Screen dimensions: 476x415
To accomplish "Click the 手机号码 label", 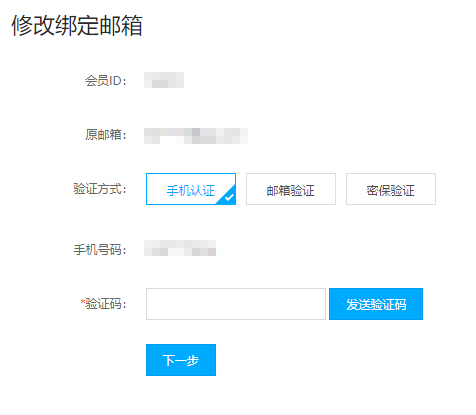I will [x=100, y=250].
